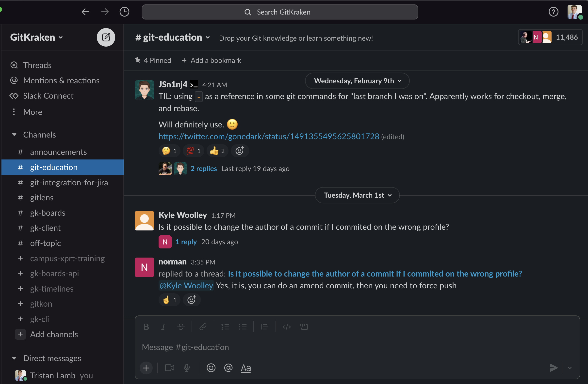Open emoji picker in composer
The height and width of the screenshot is (384, 588).
pyautogui.click(x=211, y=368)
